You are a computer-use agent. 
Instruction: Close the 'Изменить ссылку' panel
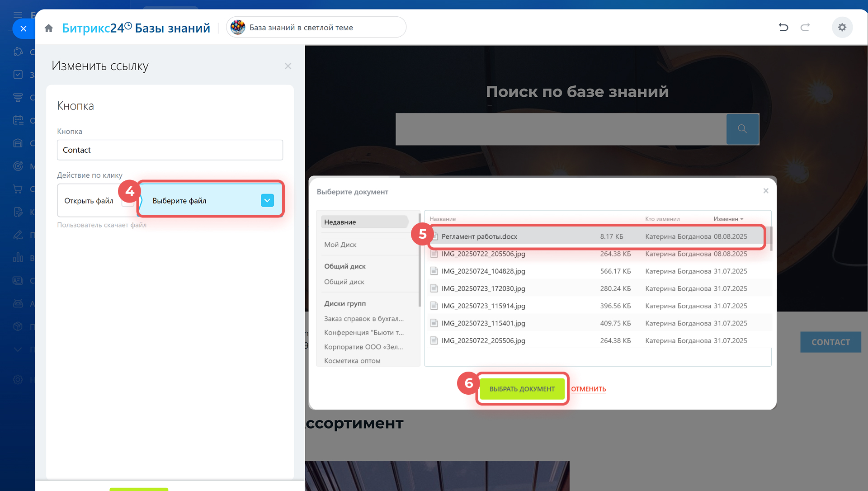click(x=288, y=66)
